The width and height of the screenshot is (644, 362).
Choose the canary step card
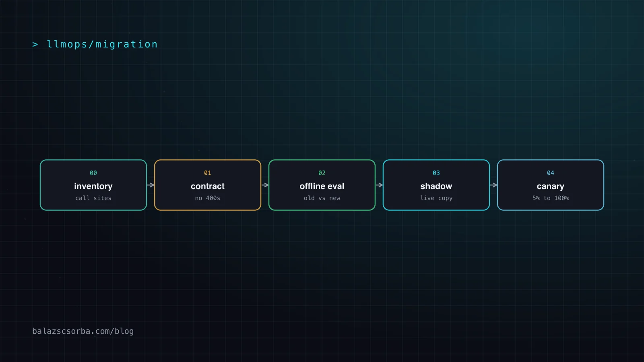[x=551, y=185]
